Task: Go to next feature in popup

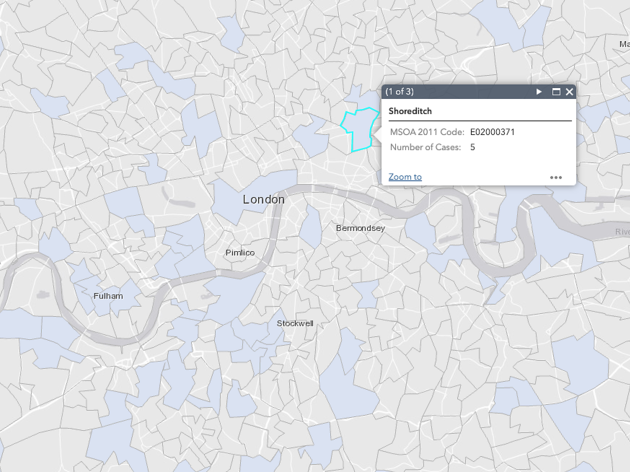Action: (x=540, y=92)
